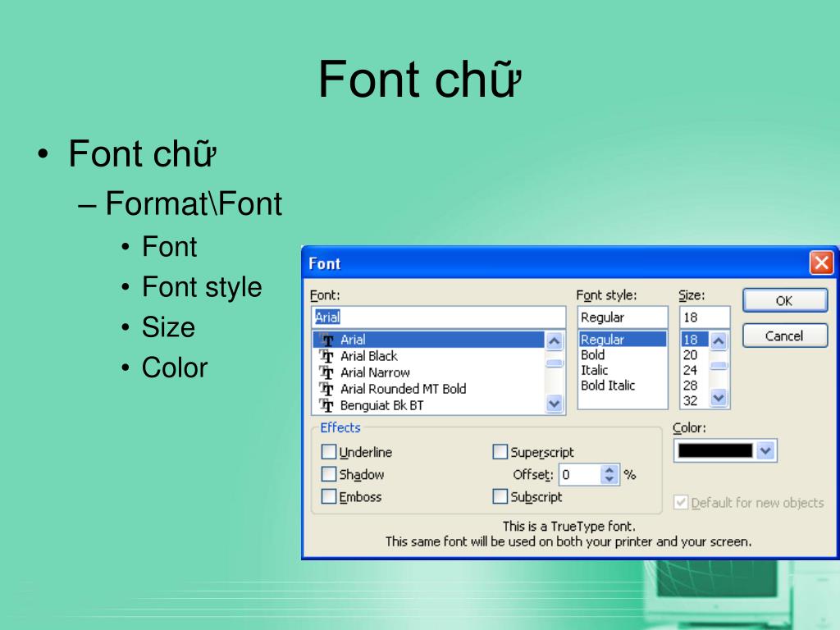This screenshot has width=840, height=630.
Task: Select Bold in the font style list
Action: click(623, 354)
